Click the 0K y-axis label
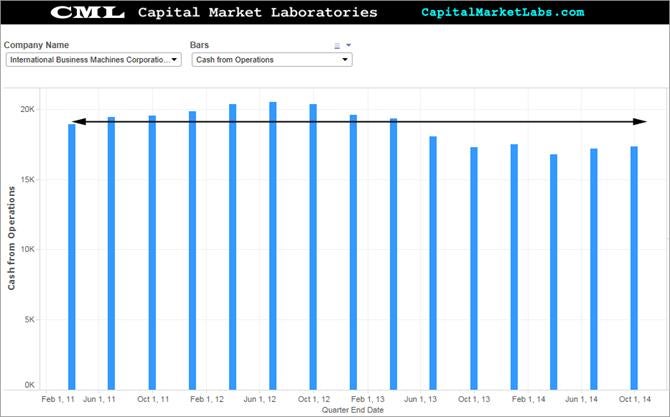Viewport: 670px width, 417px height. 29,385
